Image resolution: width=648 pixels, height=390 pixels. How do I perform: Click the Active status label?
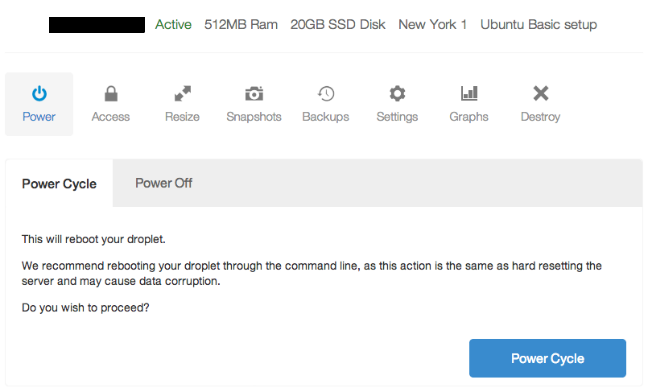[173, 25]
